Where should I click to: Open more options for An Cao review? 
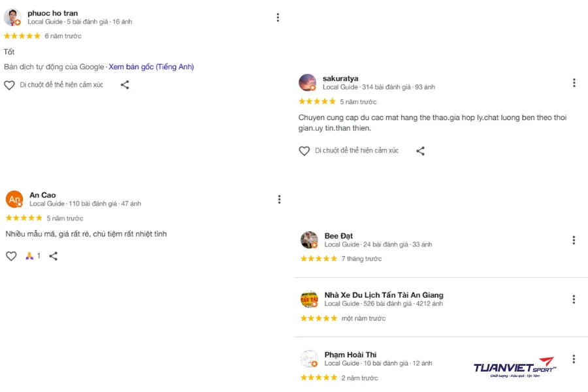[x=279, y=199]
